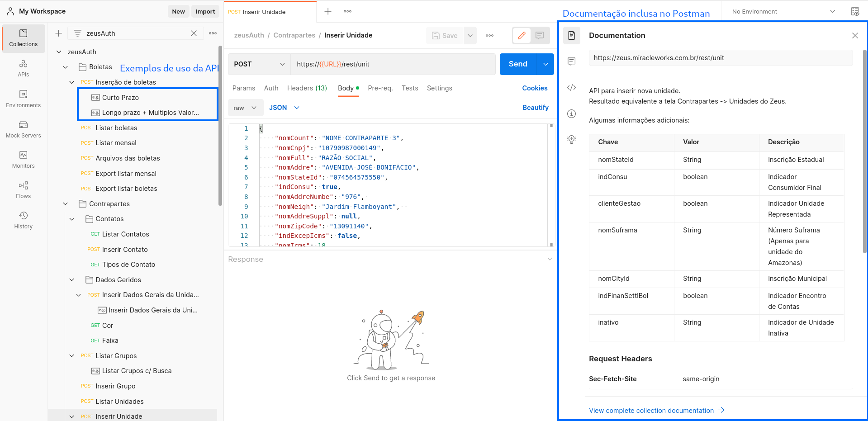
Task: Open the No Environment dropdown
Action: [x=784, y=12]
